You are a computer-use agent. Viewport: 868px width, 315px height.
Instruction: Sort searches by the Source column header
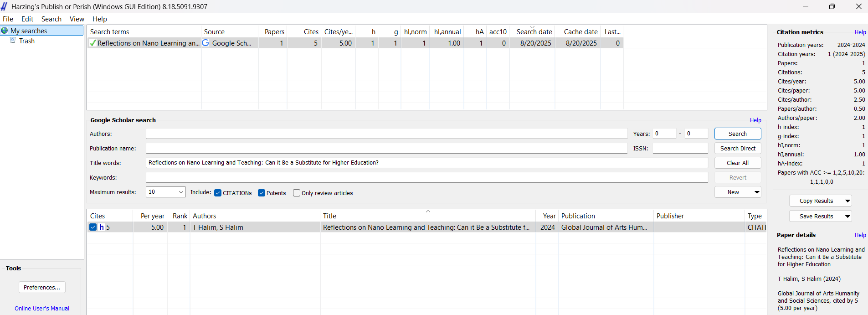230,32
